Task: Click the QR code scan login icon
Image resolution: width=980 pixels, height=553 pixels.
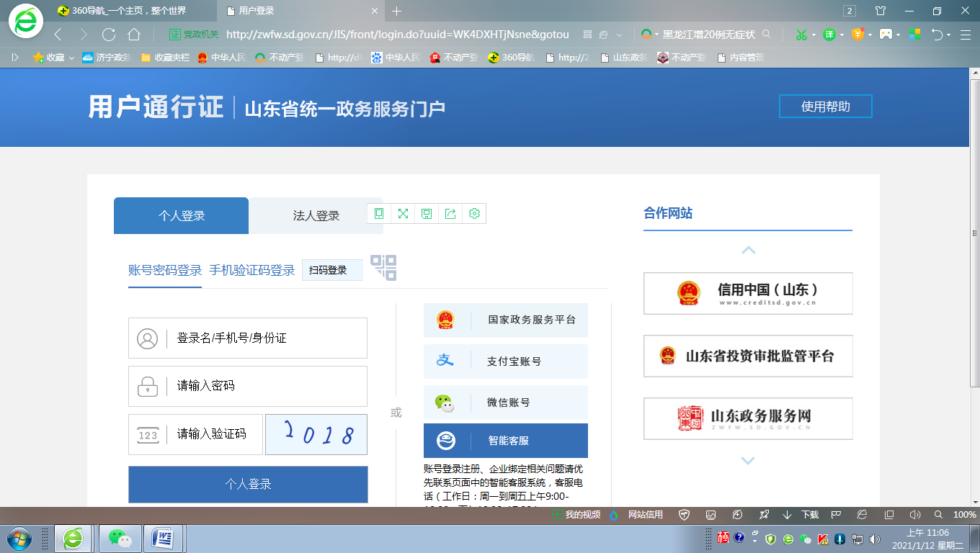Action: pyautogui.click(x=383, y=268)
